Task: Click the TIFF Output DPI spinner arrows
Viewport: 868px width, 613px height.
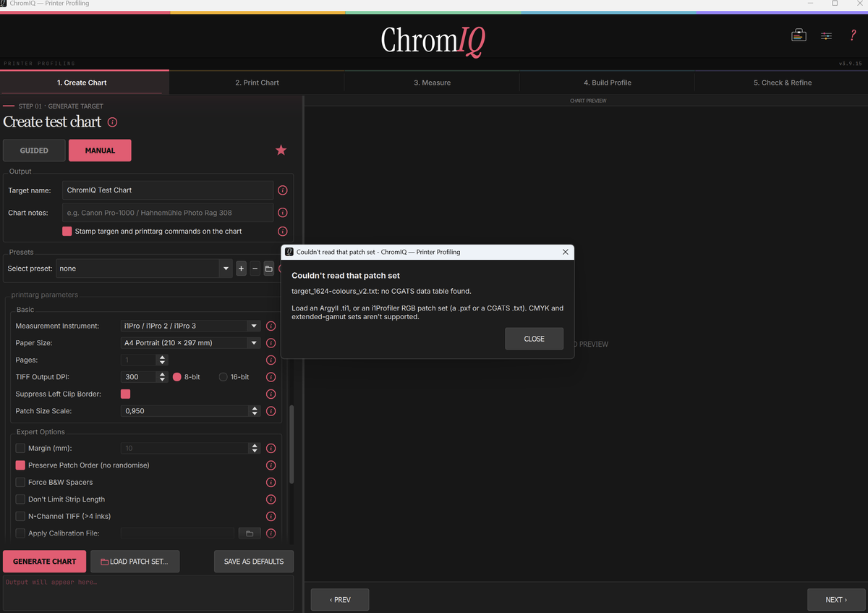Action: (x=162, y=377)
